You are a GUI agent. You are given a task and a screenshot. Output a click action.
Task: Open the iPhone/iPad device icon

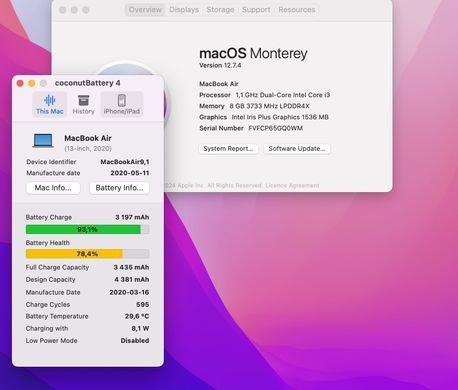(x=122, y=100)
